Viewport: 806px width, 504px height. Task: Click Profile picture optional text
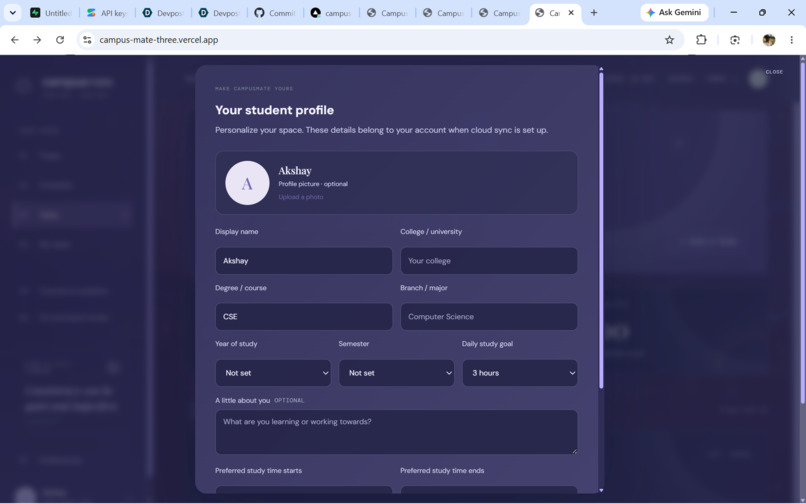point(313,184)
